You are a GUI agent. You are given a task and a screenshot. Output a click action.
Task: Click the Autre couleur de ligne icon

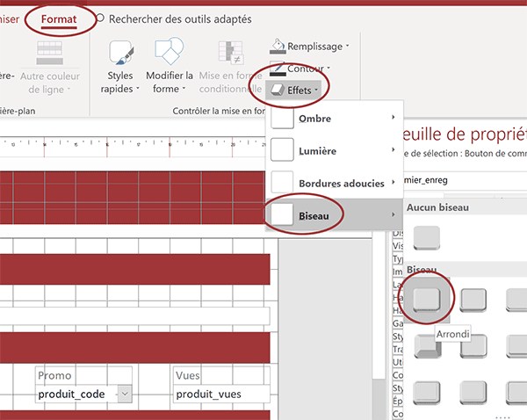pos(49,53)
